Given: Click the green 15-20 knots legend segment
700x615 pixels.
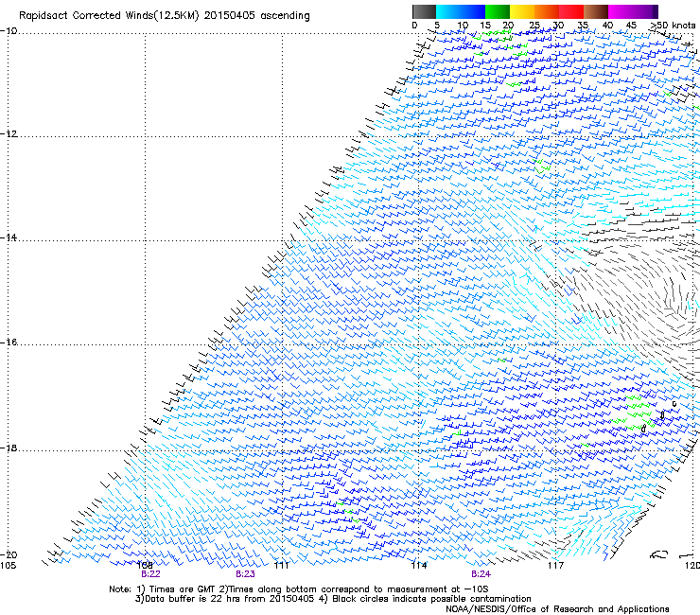Looking at the screenshot, I should (x=498, y=11).
